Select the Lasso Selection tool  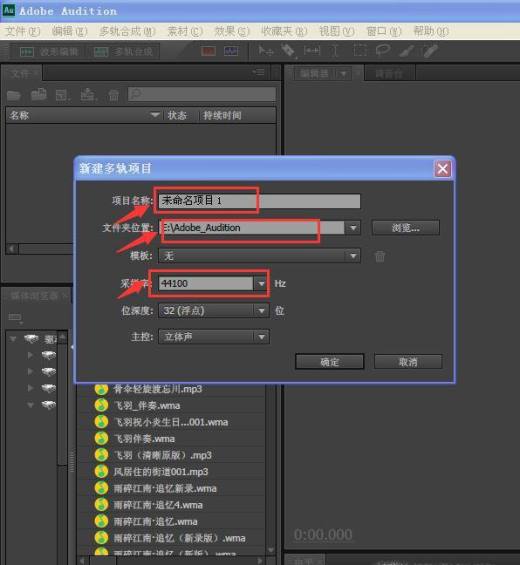(x=383, y=51)
